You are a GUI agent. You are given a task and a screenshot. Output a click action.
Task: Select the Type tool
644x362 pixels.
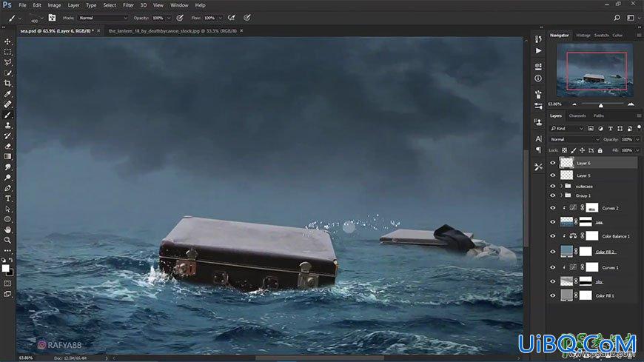[8, 198]
